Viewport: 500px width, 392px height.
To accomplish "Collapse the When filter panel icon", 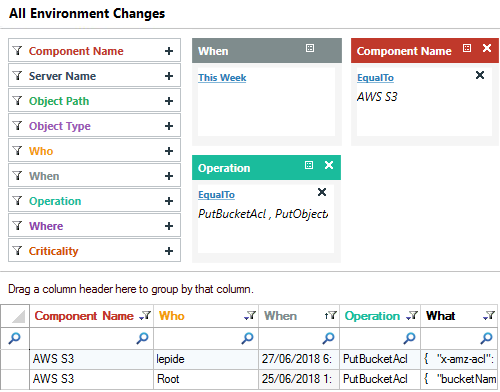I will pos(310,48).
